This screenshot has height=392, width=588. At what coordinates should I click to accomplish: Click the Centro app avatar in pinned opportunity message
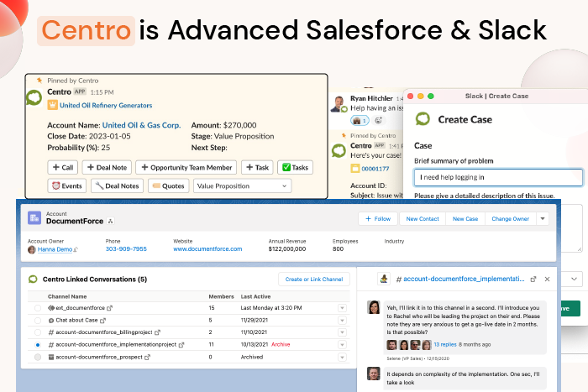[34, 97]
